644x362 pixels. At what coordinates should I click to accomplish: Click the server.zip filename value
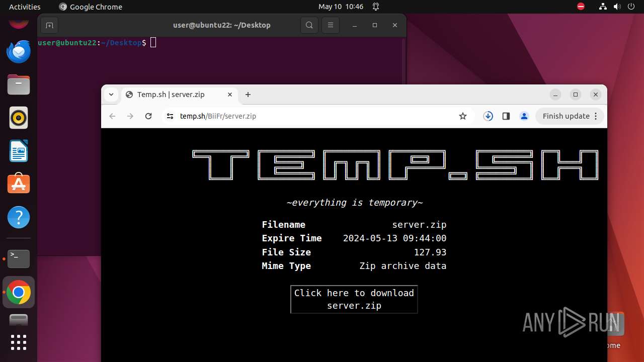click(419, 225)
